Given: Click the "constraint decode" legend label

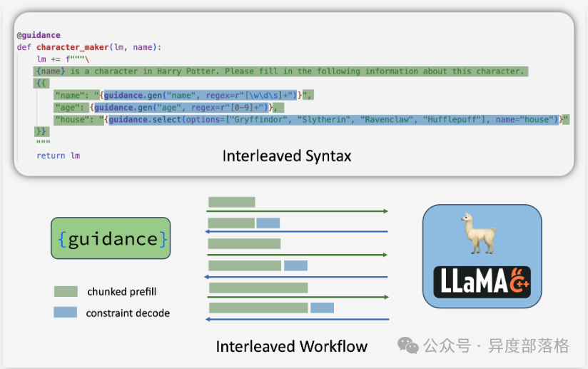Looking at the screenshot, I should pos(128,313).
